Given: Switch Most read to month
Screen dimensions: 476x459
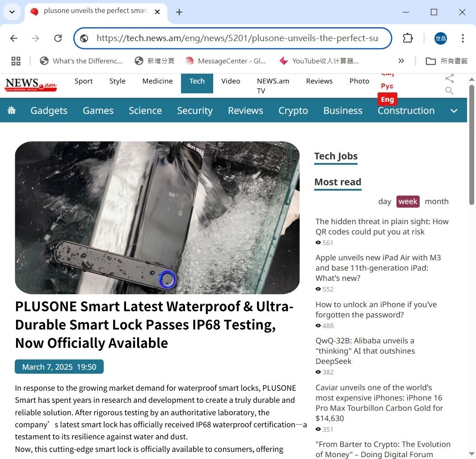Looking at the screenshot, I should pos(437,201).
